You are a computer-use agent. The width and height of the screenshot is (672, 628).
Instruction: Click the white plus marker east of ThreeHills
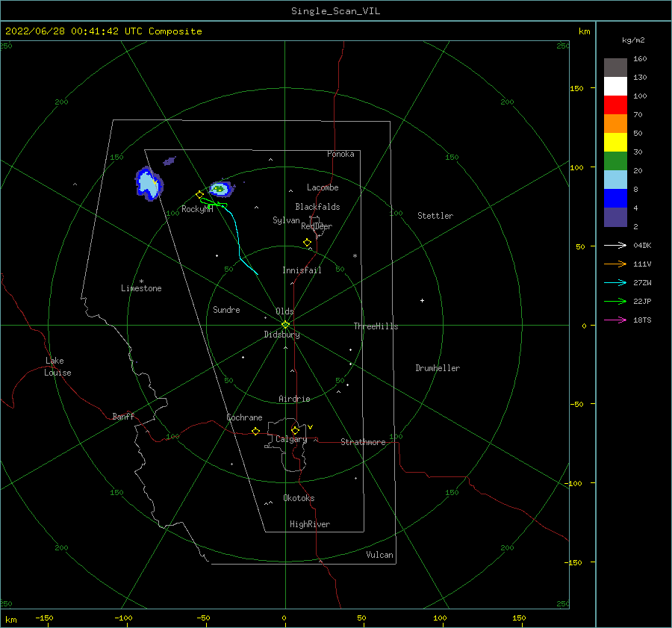[422, 300]
